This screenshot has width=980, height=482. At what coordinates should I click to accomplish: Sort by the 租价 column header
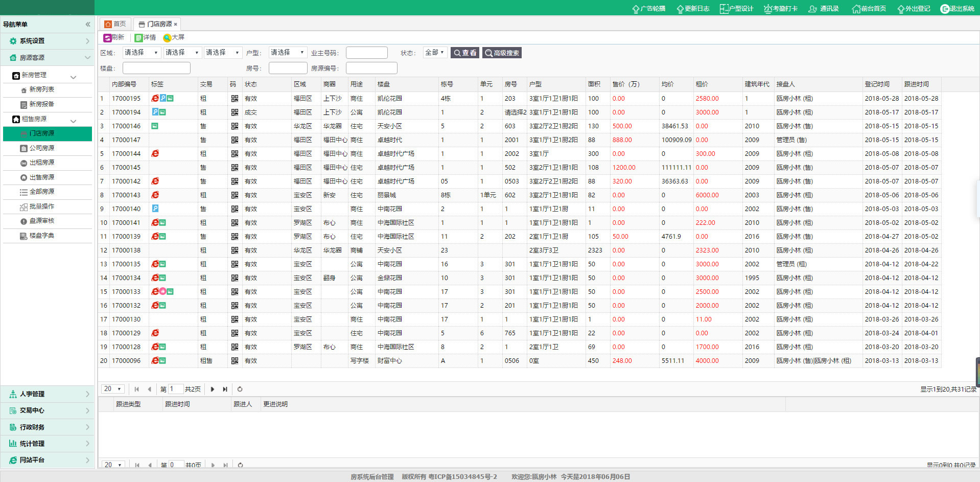coord(717,84)
